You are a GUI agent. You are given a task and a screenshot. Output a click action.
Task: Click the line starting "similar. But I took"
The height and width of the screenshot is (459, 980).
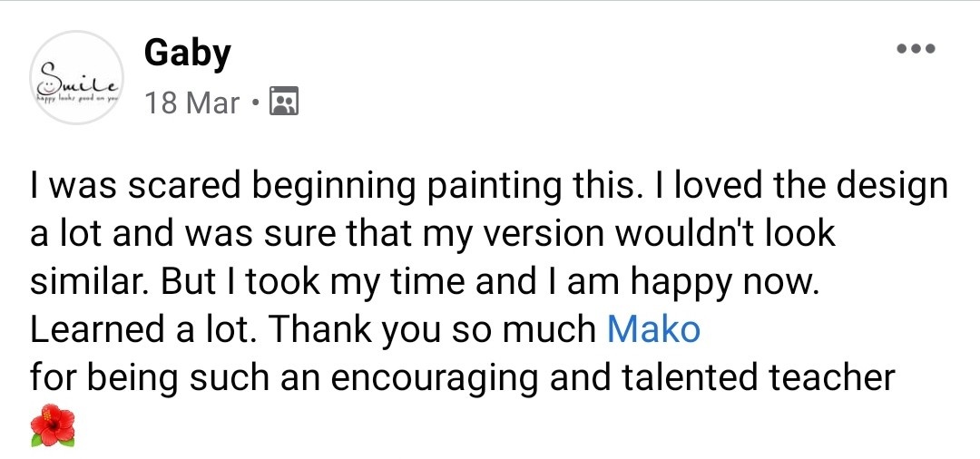pyautogui.click(x=425, y=282)
